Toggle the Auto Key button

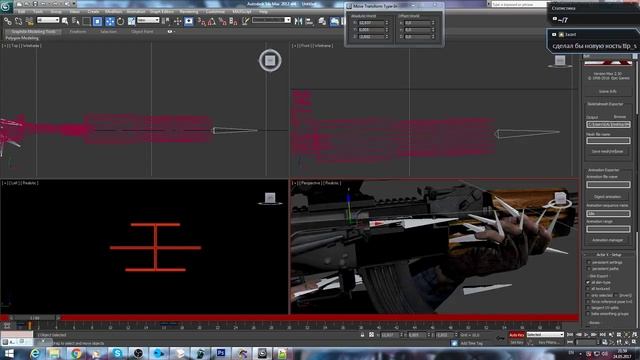point(516,335)
